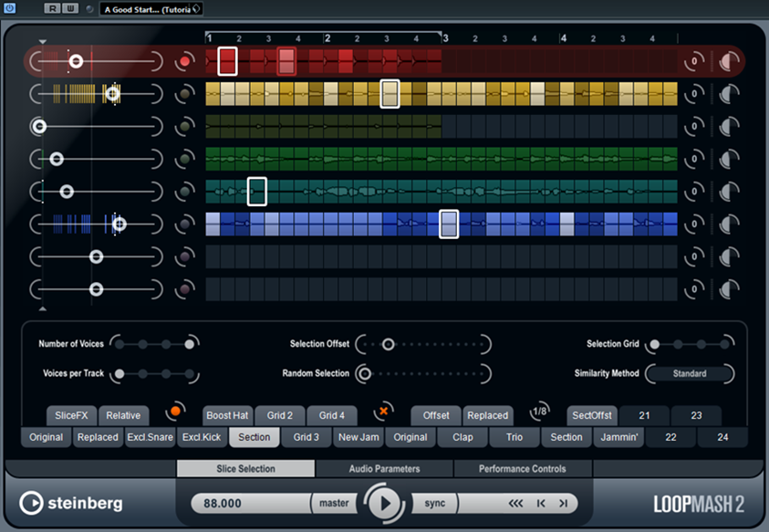The image size is (769, 532).
Task: Switch to the Audio Parameters tab
Action: click(384, 469)
